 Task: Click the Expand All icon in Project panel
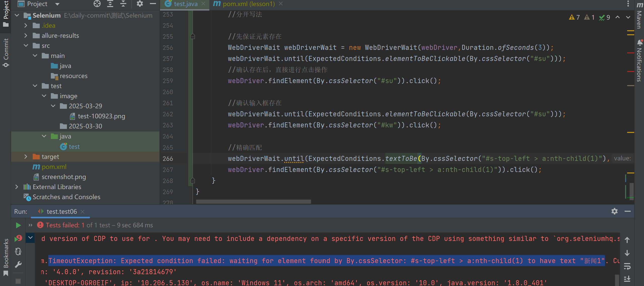tap(110, 4)
